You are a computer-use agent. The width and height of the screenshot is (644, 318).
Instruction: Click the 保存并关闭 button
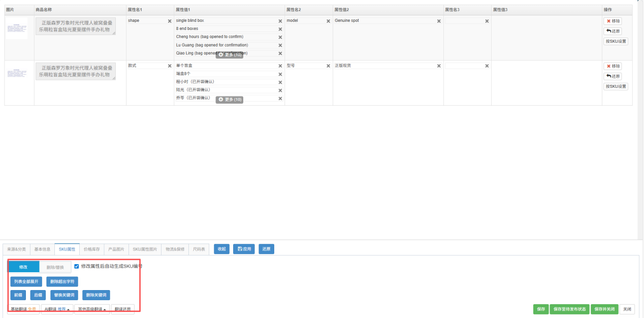click(604, 309)
